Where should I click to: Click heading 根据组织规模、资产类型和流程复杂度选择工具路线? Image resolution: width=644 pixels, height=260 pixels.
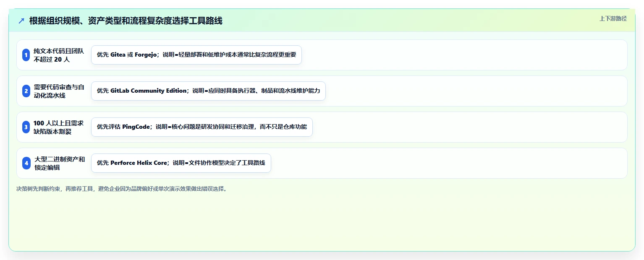[x=126, y=21]
